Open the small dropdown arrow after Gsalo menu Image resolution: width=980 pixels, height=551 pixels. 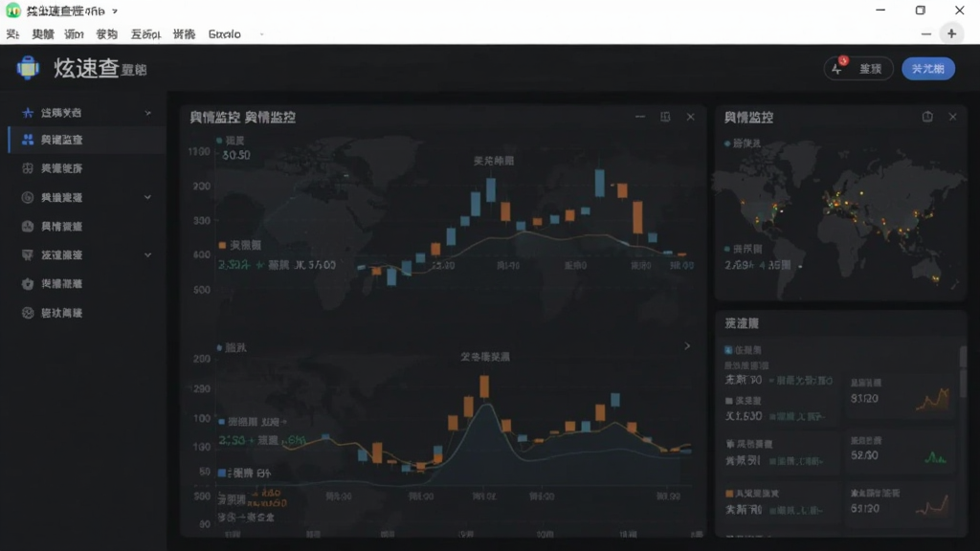pos(261,34)
